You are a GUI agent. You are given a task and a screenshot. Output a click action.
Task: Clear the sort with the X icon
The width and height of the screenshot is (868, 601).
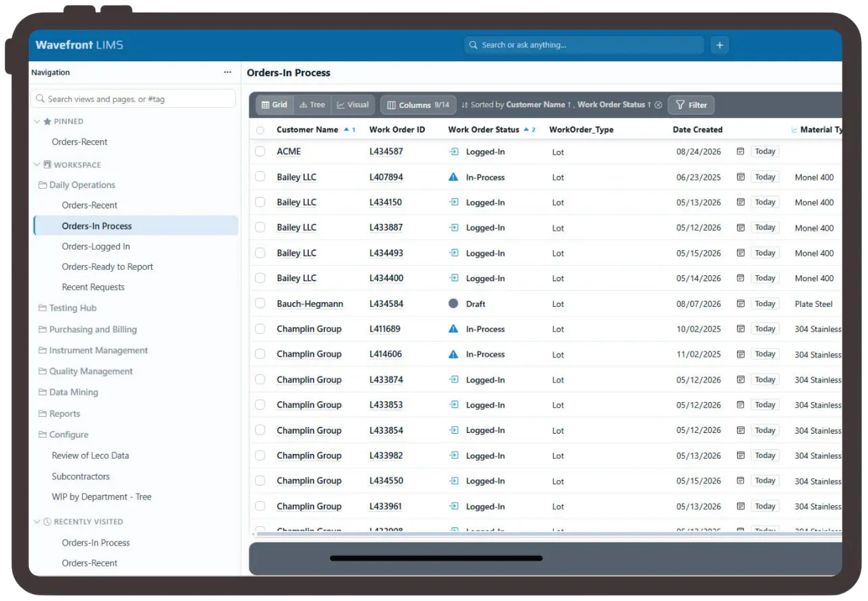pos(658,105)
